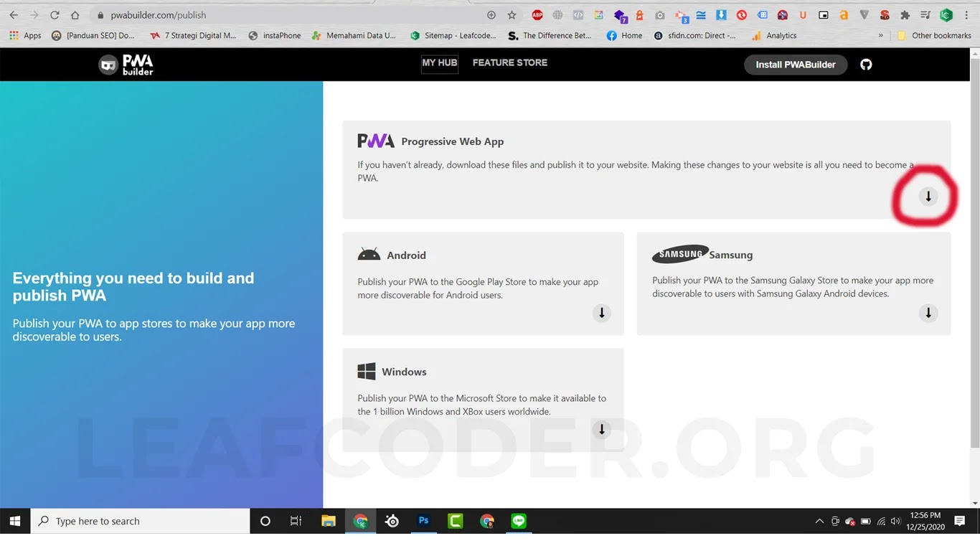The image size is (980, 551).
Task: Download the Windows package
Action: tap(602, 429)
